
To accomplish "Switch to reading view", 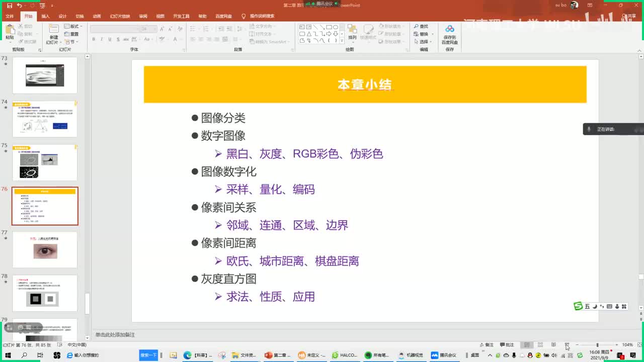I will click(553, 345).
